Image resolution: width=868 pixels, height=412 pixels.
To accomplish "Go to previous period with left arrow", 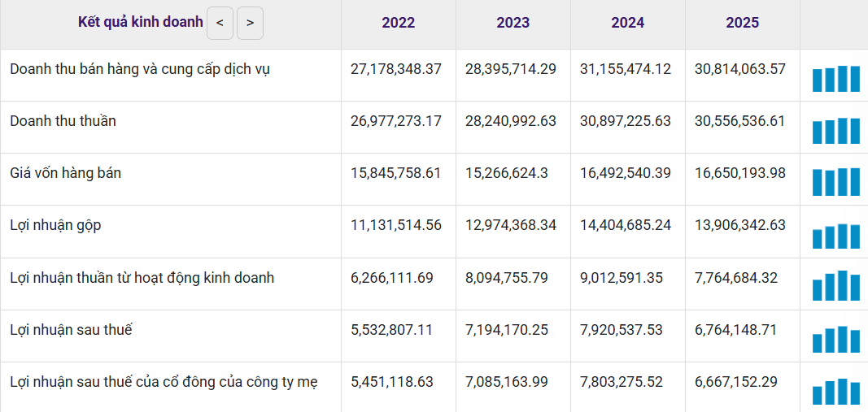I will 220,24.
